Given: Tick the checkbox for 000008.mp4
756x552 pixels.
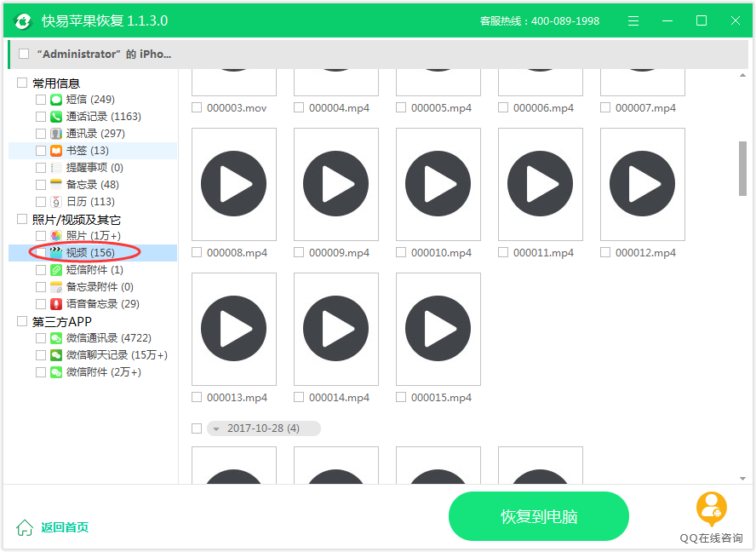Looking at the screenshot, I should tap(197, 253).
